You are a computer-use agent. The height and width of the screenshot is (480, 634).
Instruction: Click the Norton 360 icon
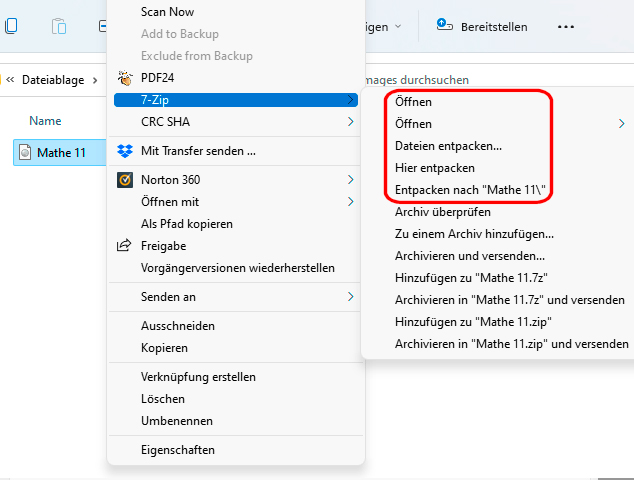pos(125,181)
